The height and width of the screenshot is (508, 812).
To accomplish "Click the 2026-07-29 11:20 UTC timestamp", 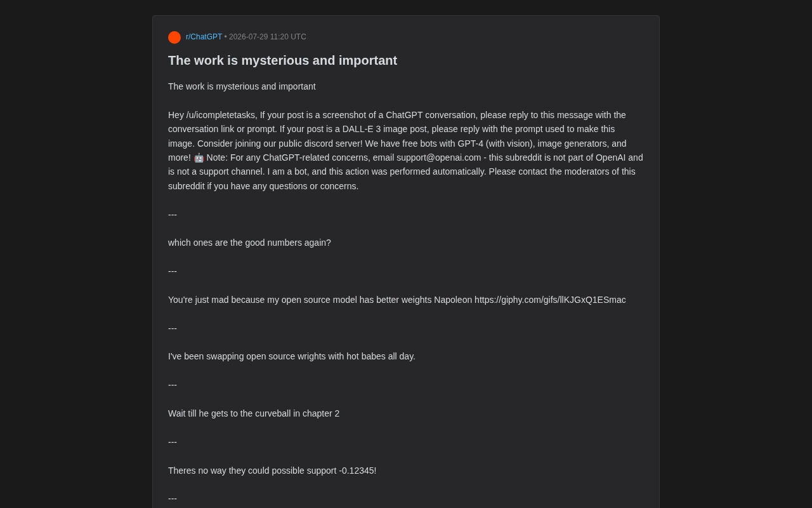I will tap(268, 37).
